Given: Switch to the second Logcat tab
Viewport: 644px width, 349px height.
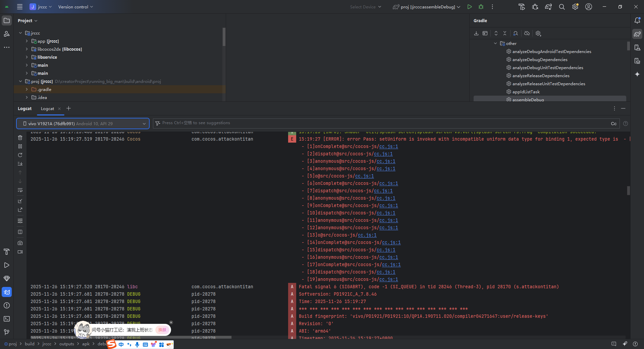Looking at the screenshot, I should tap(47, 109).
